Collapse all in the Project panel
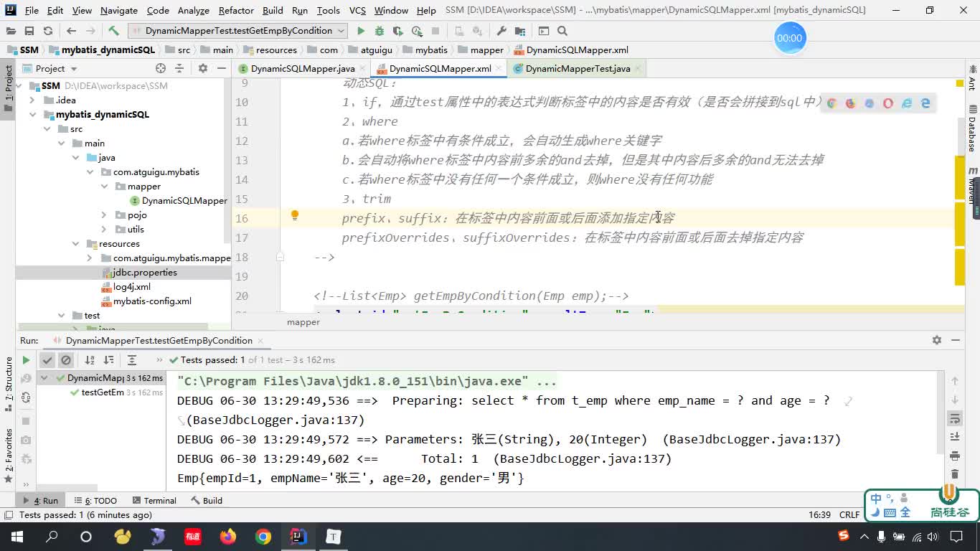 click(x=179, y=68)
